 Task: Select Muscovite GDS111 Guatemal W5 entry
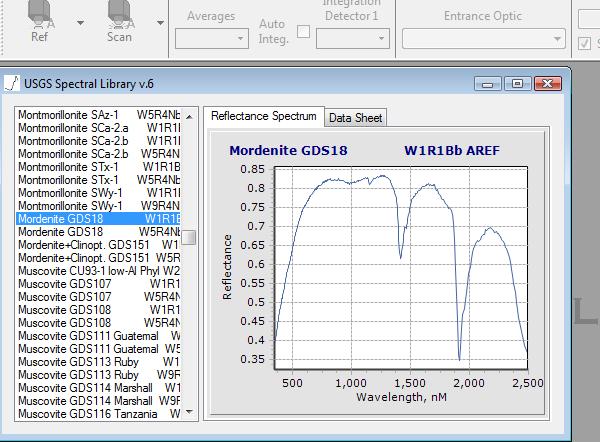coord(99,349)
